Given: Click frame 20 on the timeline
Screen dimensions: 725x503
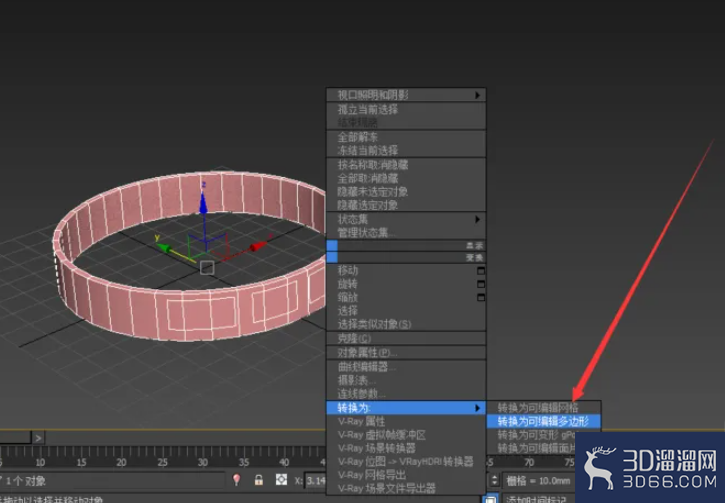Looking at the screenshot, I should coord(122,462).
